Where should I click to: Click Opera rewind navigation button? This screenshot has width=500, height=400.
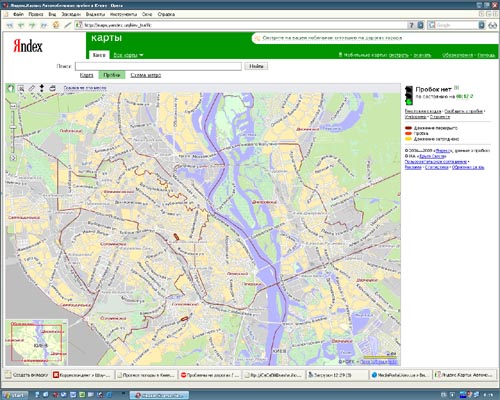(x=10, y=25)
